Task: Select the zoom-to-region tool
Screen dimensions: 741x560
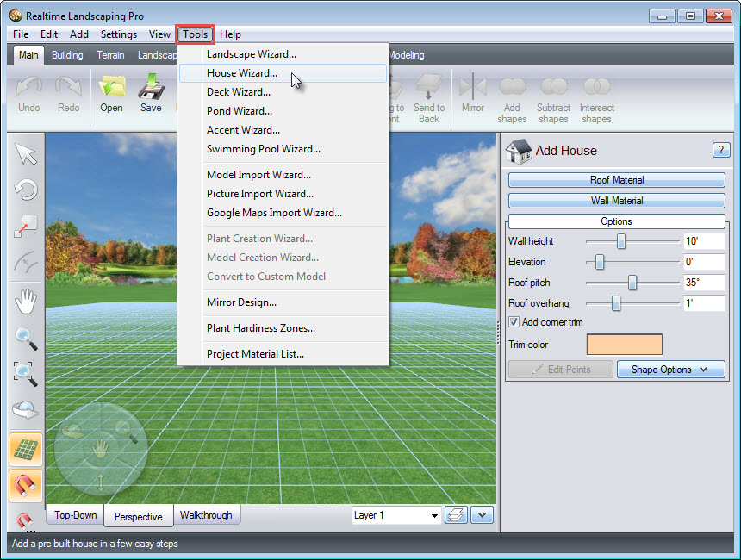Action: click(x=26, y=373)
